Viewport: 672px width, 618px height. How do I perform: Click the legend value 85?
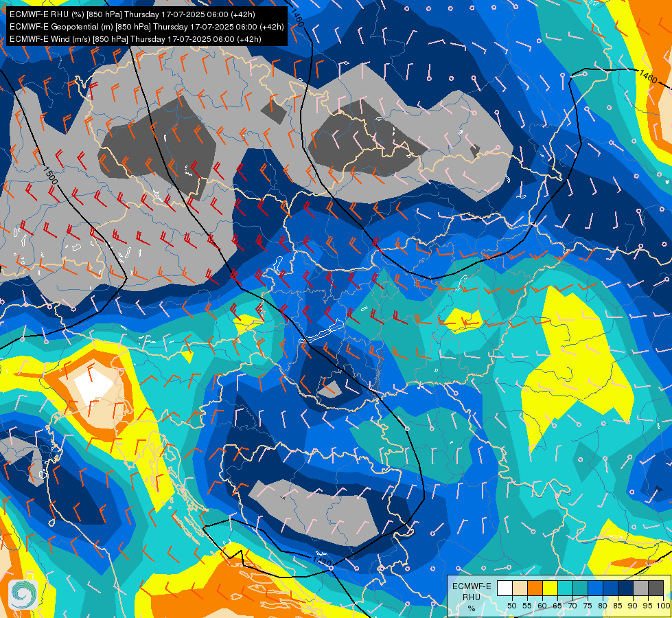pos(618,606)
